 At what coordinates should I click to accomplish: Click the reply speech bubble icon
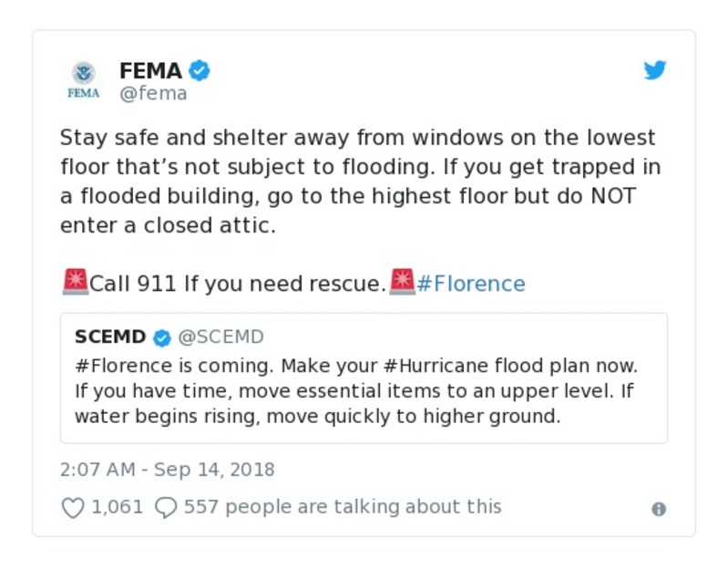166,507
